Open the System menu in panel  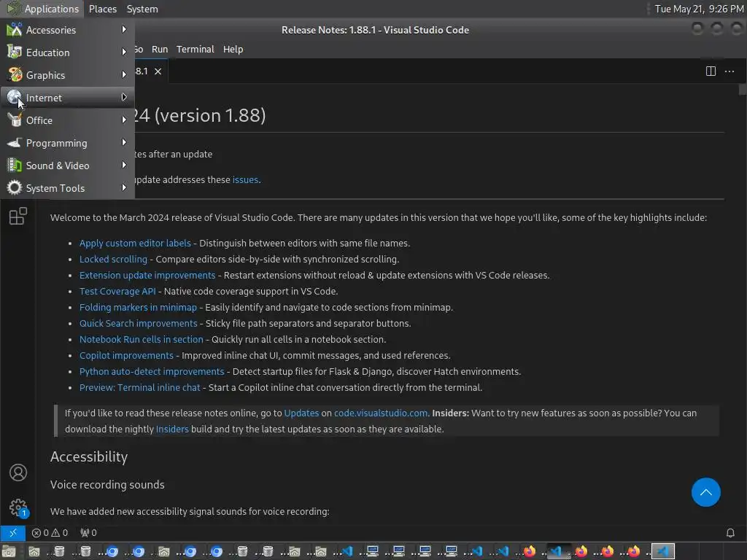coord(142,9)
